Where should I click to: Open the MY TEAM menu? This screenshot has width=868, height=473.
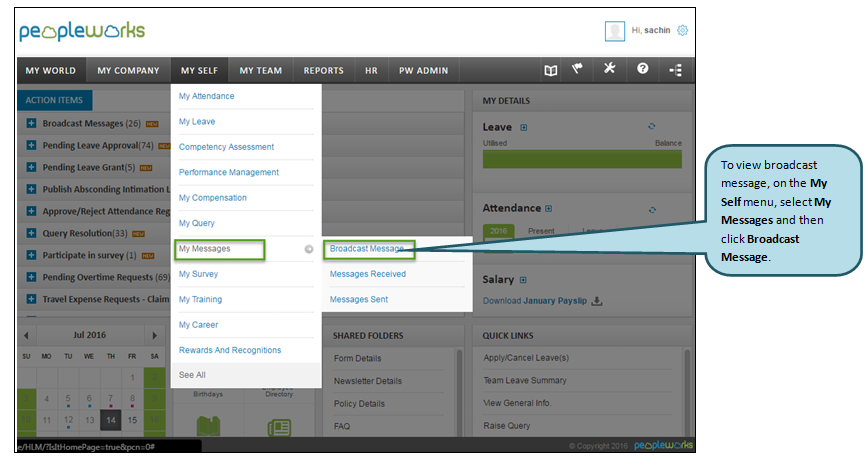261,70
